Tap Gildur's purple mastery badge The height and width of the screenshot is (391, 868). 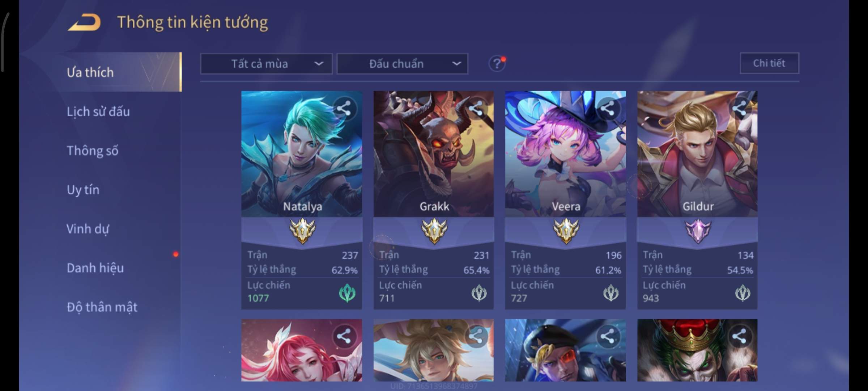[x=698, y=231]
